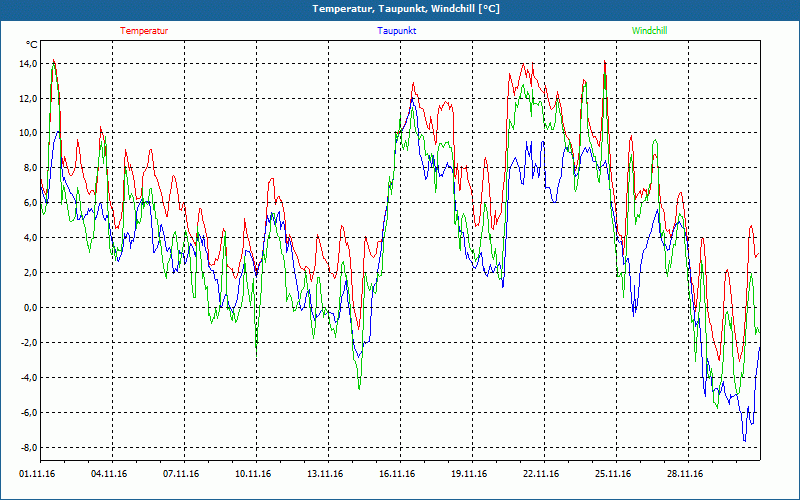Click the 04.11.16 date label
800x500 pixels.
tap(109, 474)
